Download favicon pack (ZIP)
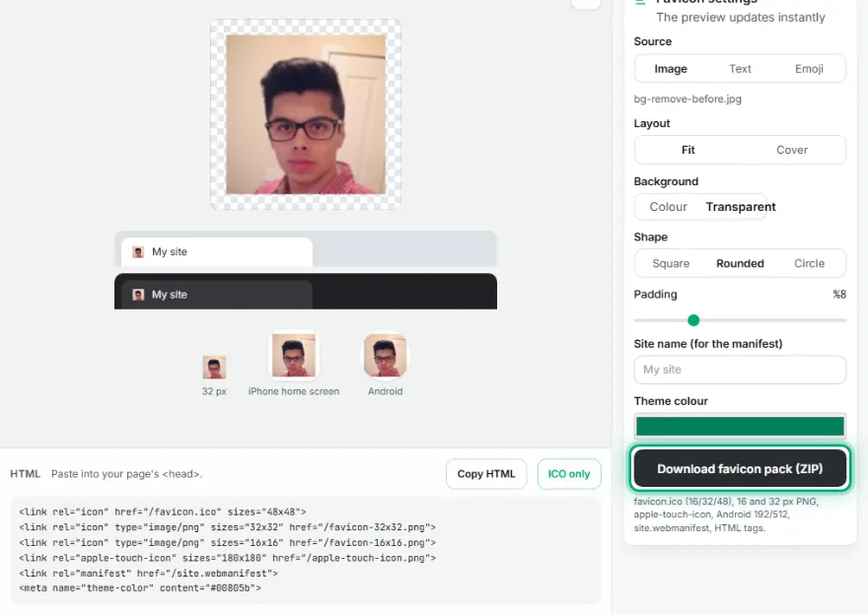This screenshot has width=868, height=615. [740, 468]
